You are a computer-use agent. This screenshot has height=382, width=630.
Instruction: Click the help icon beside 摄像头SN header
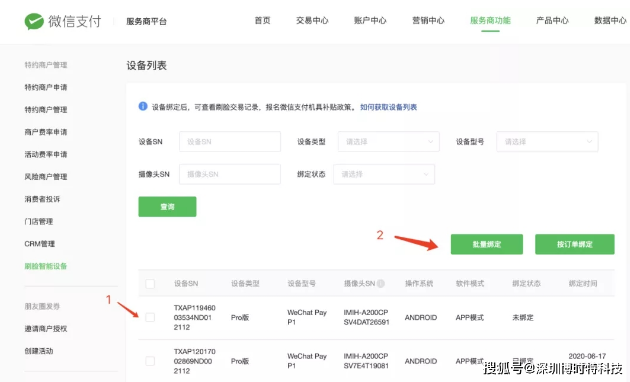(x=380, y=284)
